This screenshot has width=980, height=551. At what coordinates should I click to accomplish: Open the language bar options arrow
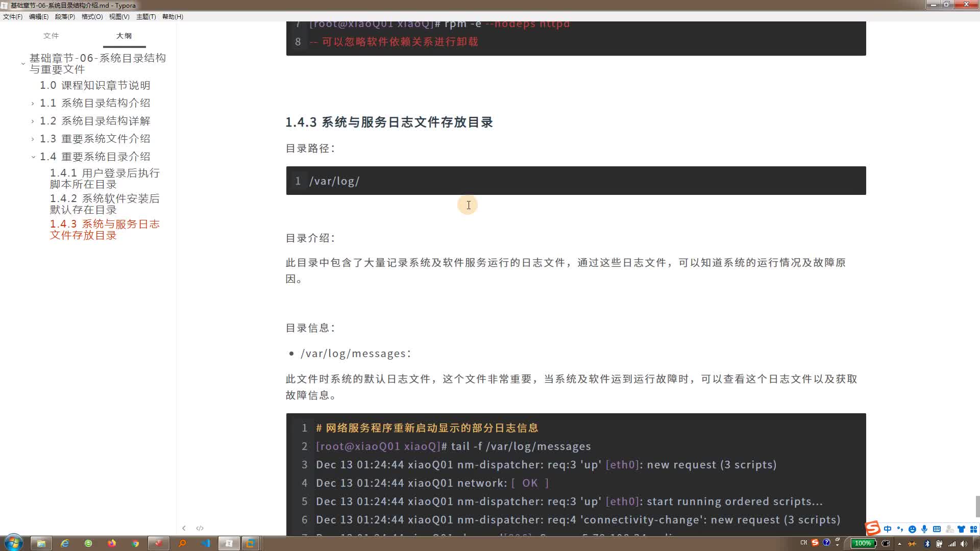838,545
